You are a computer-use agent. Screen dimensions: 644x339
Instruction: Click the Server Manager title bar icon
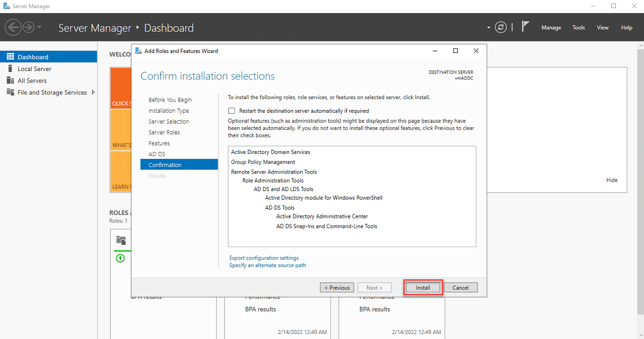click(x=6, y=6)
